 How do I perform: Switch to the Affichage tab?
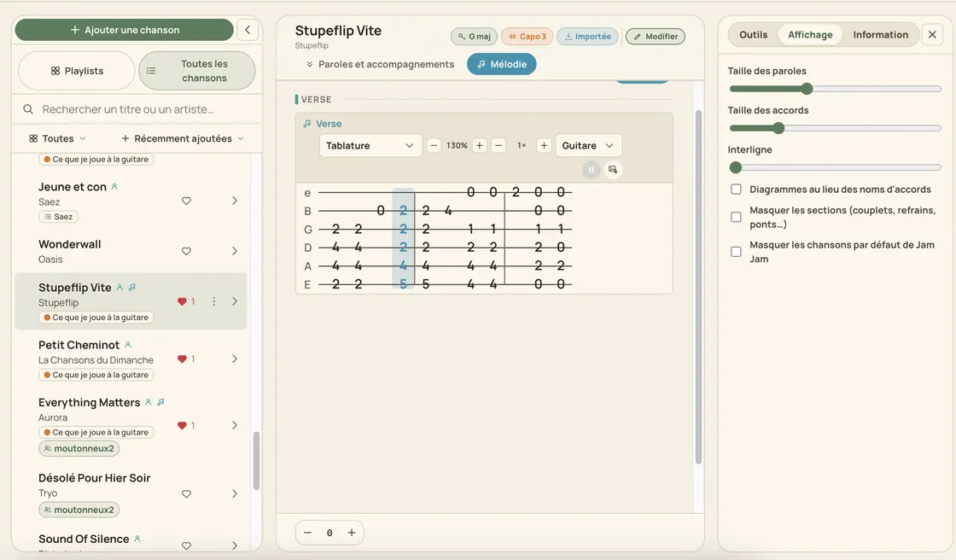point(810,35)
